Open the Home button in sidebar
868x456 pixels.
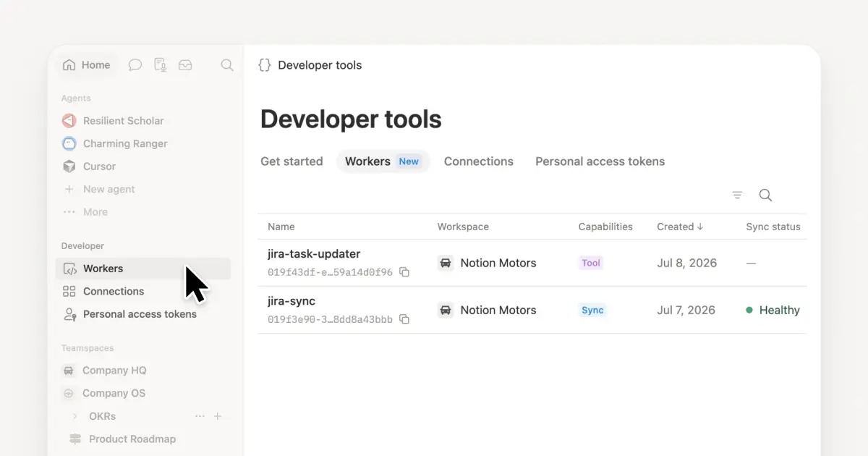click(87, 65)
